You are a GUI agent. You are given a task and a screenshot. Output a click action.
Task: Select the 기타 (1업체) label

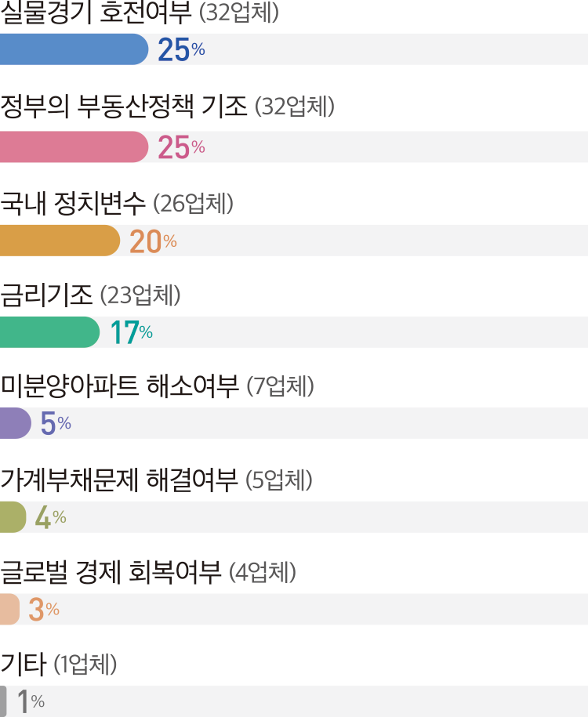coord(59,664)
